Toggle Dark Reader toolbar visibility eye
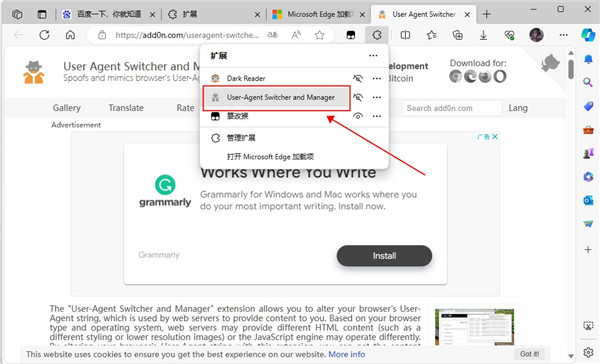The width and height of the screenshot is (600, 364). coord(358,78)
